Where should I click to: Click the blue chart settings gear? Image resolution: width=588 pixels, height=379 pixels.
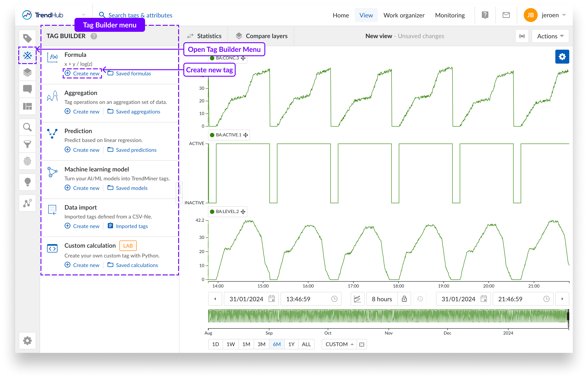coord(562,57)
